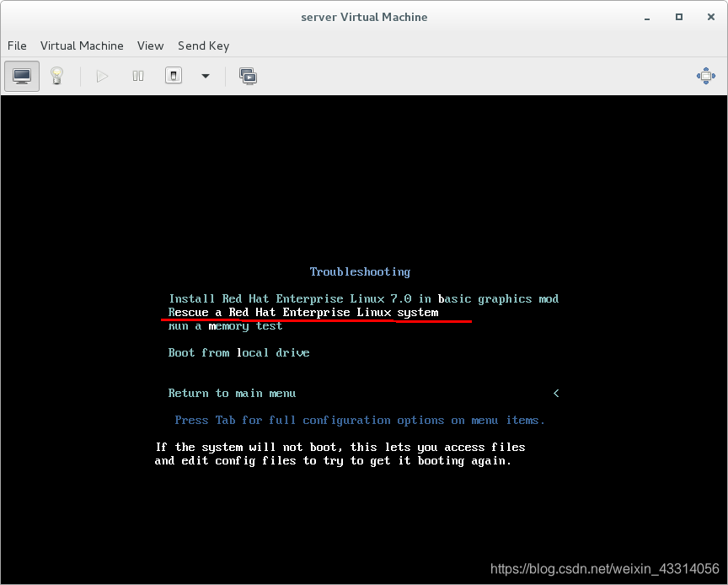Click the server Virtual Machine title
This screenshot has width=728, height=585.
(364, 17)
